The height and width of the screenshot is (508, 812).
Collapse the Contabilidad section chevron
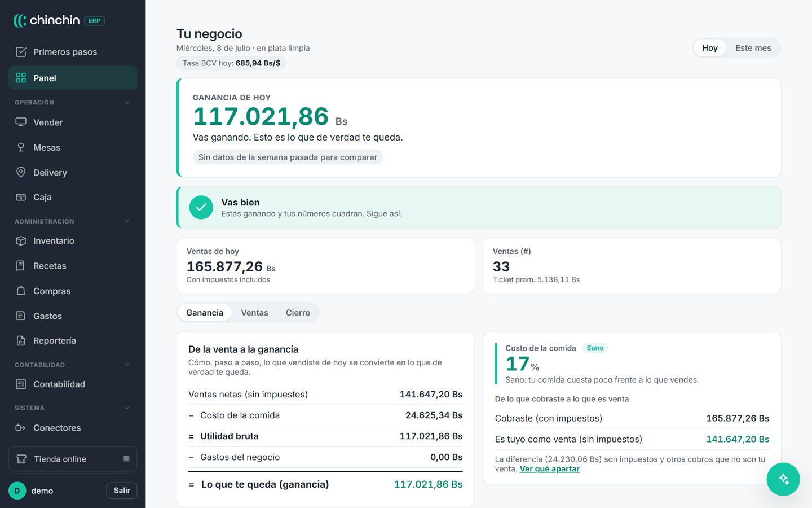(127, 365)
